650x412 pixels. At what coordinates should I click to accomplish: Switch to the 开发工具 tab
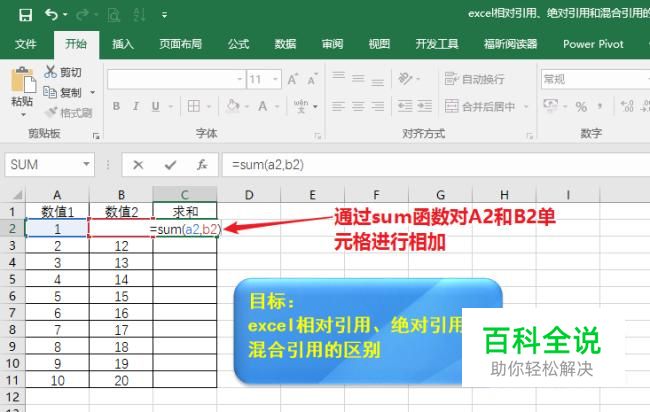pyautogui.click(x=437, y=44)
